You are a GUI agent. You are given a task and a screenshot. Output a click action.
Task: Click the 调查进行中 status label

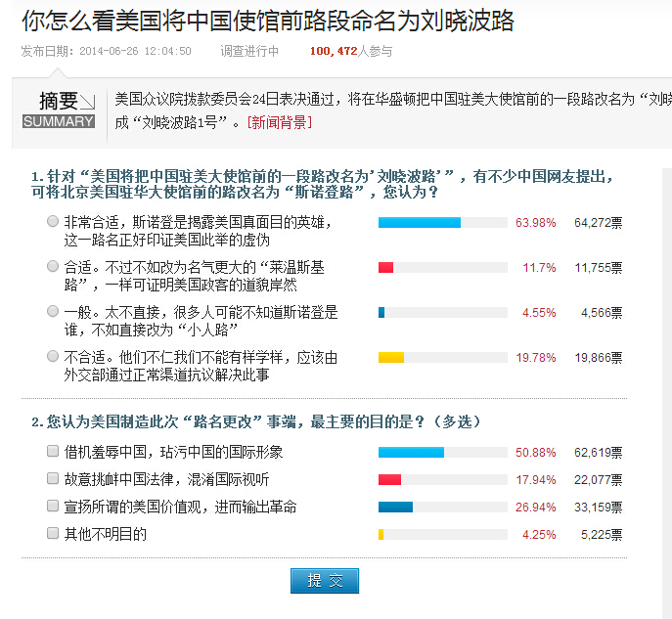tap(249, 51)
